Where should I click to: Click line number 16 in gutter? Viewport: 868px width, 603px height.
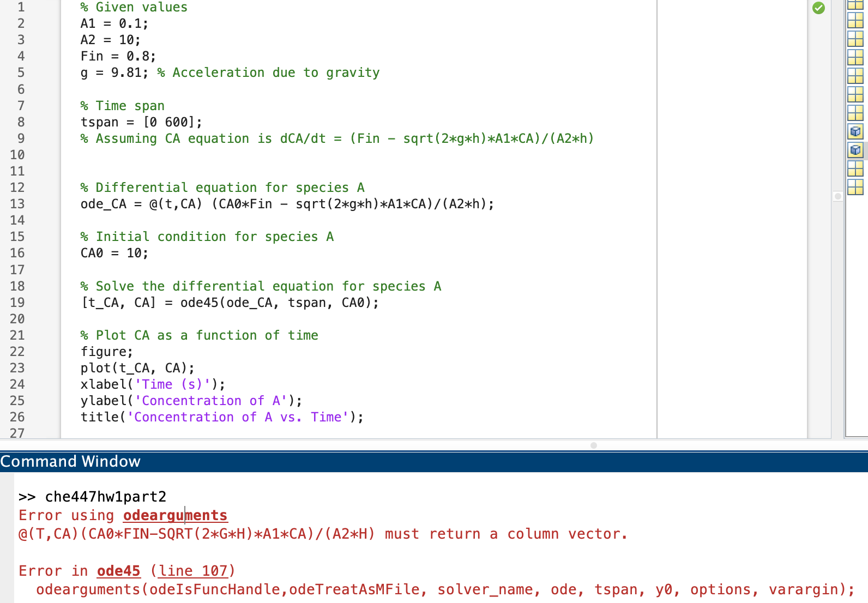pyautogui.click(x=17, y=253)
